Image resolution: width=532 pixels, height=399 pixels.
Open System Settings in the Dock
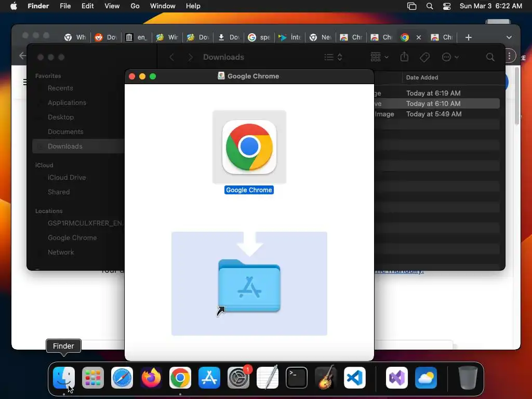(x=238, y=378)
